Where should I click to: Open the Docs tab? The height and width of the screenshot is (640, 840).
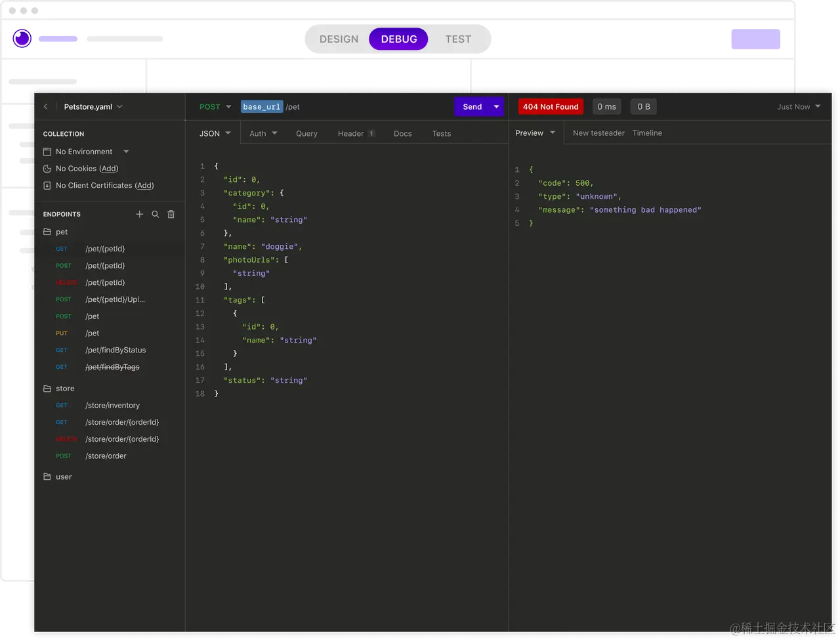click(403, 133)
